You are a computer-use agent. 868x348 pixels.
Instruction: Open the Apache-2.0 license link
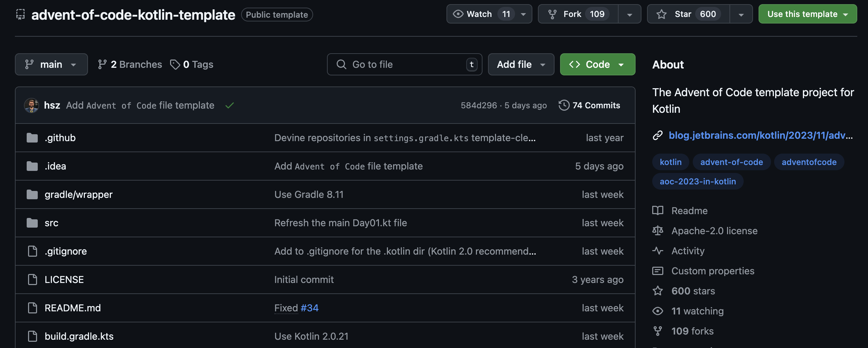pos(714,231)
